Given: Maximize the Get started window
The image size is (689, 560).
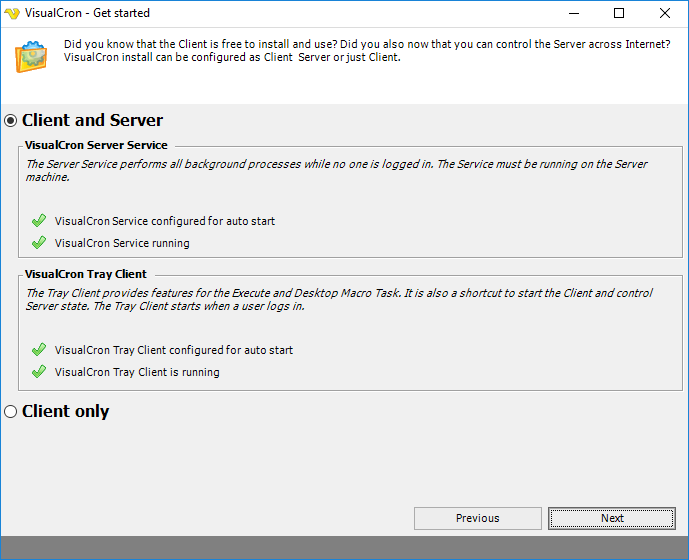Looking at the screenshot, I should pyautogui.click(x=619, y=13).
